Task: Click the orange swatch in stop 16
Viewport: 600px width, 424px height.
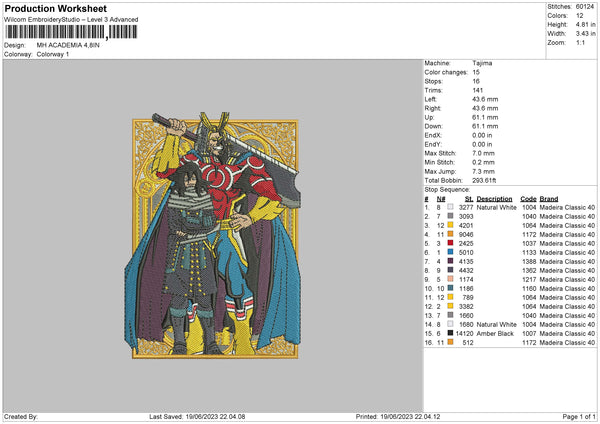Action: pyautogui.click(x=452, y=342)
